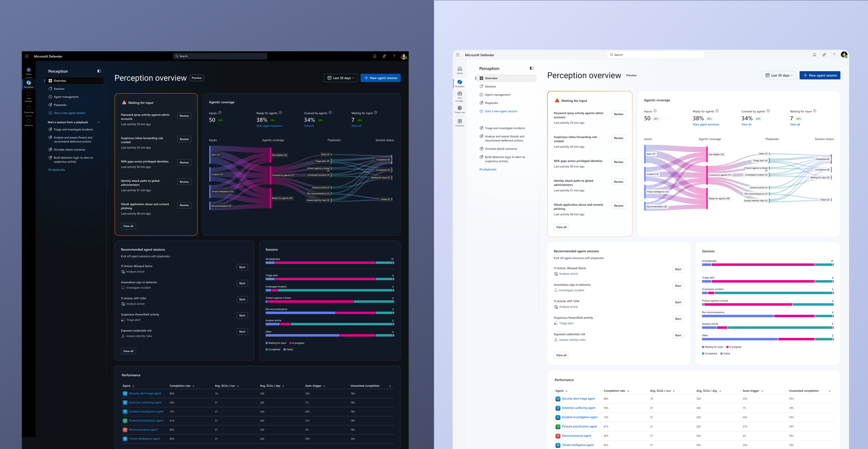
Task: Click Posture prioritization agent icon, dark window
Action: [125, 421]
